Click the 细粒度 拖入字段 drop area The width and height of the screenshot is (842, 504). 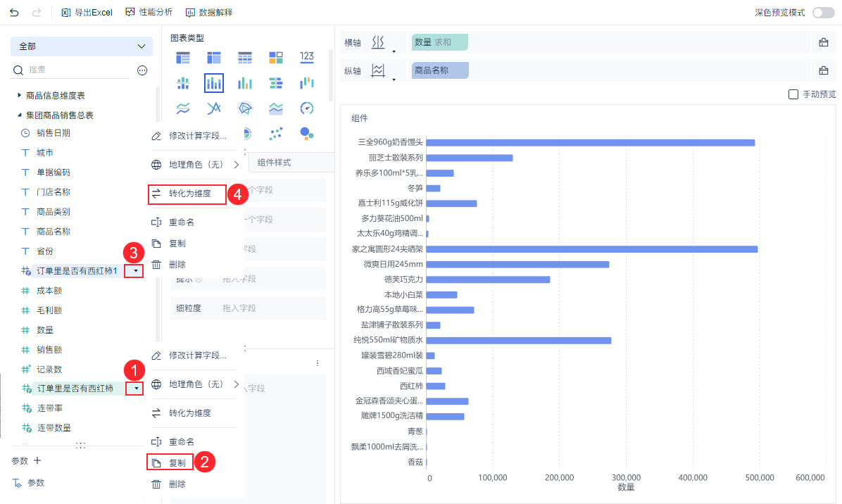[248, 308]
